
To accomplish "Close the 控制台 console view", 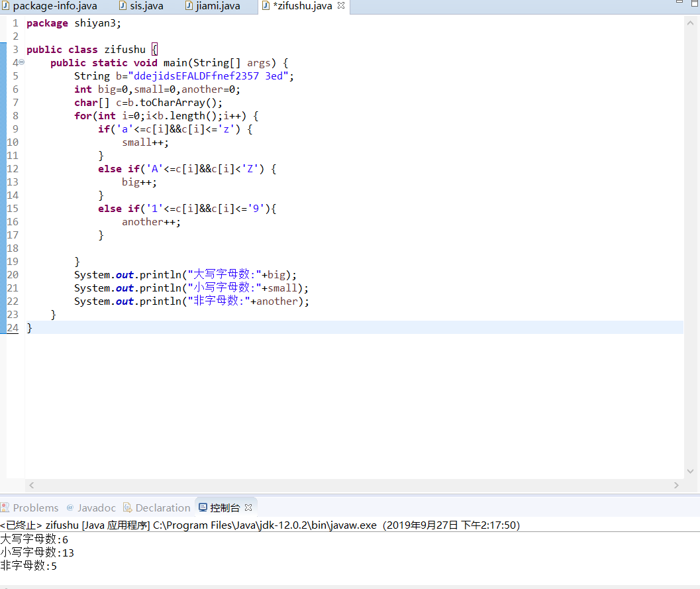I will point(248,508).
